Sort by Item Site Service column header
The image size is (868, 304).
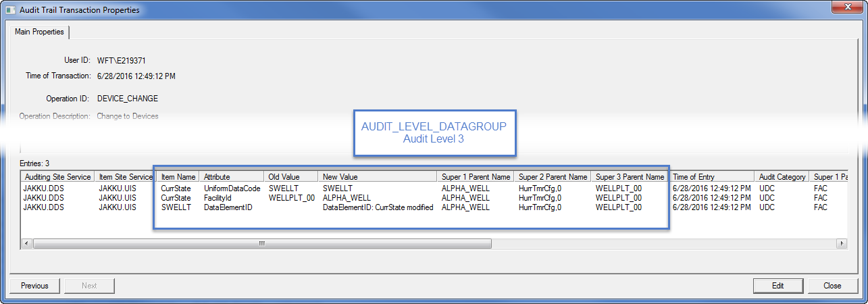[x=126, y=177]
